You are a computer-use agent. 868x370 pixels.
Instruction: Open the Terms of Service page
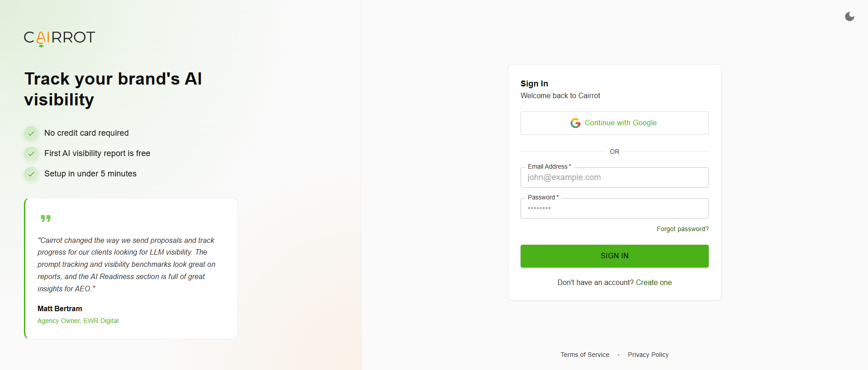(x=585, y=355)
